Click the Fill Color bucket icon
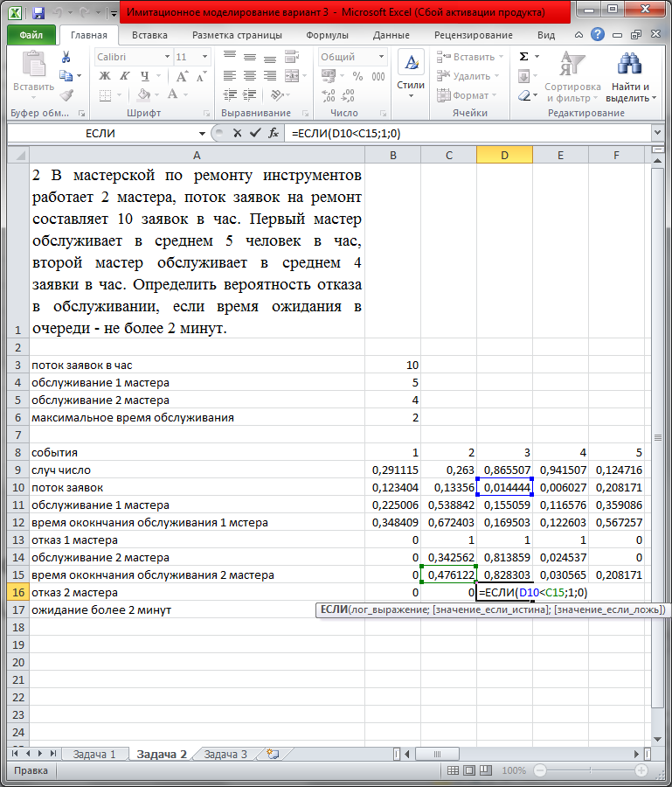Image resolution: width=672 pixels, height=787 pixels. 144,94
